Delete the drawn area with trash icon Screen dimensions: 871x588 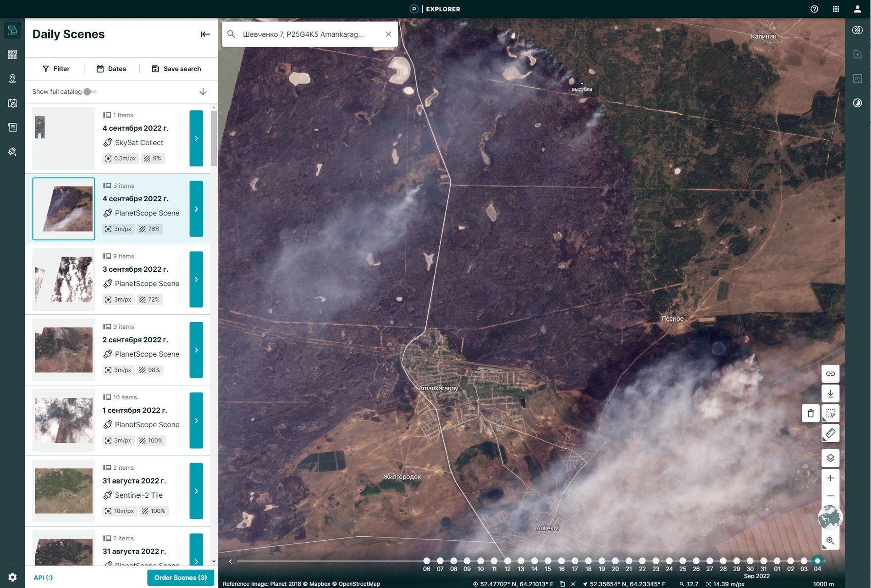pyautogui.click(x=810, y=413)
